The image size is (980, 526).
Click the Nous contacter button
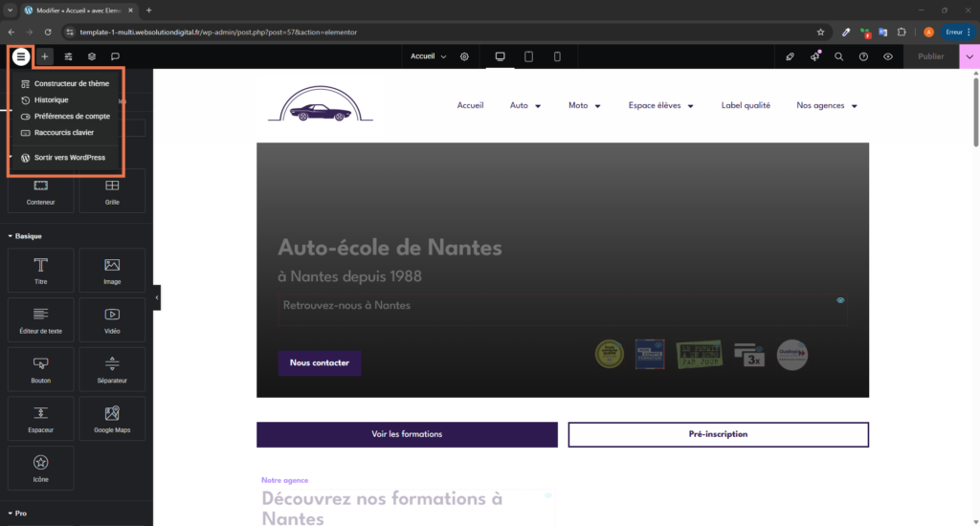[319, 363]
